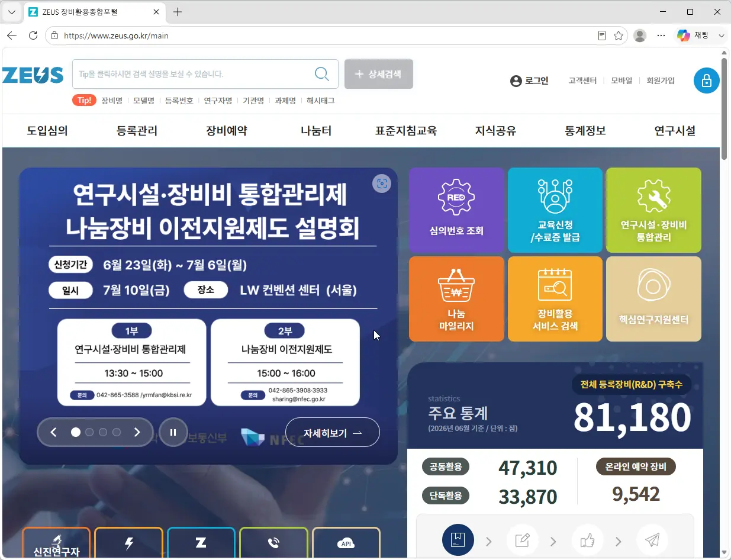Click the blue padlock icon

(x=707, y=81)
